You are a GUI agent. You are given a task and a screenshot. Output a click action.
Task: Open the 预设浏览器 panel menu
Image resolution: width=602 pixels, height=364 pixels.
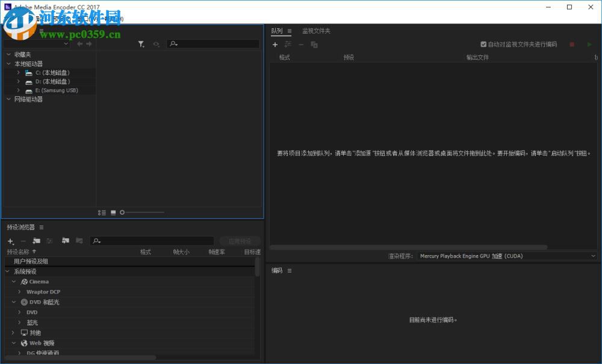tap(40, 227)
